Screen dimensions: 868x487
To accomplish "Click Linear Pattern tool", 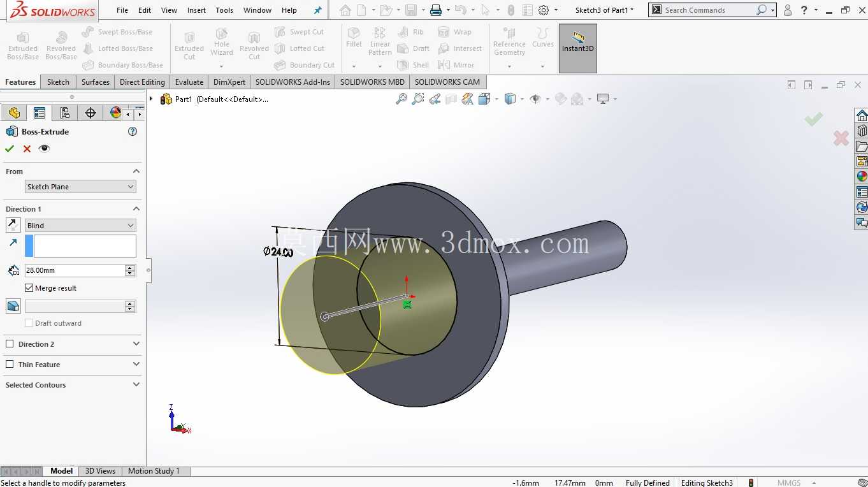I will coord(380,41).
